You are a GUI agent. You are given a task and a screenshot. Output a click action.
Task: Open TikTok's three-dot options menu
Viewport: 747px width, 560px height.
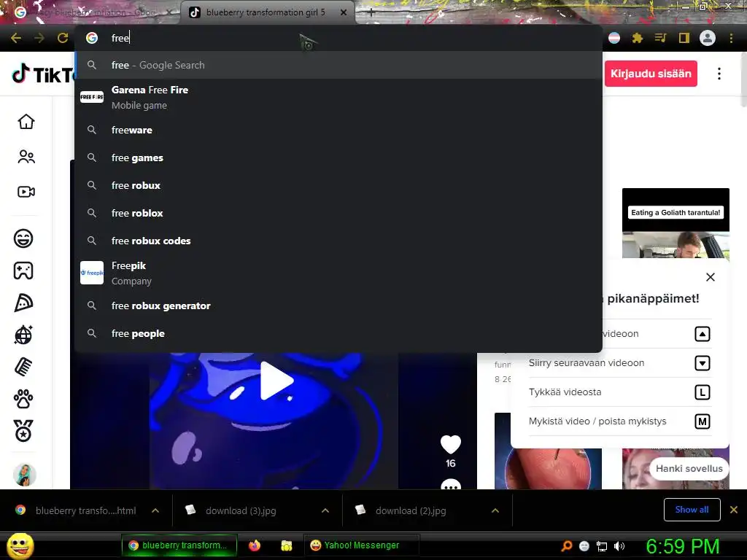pos(719,74)
